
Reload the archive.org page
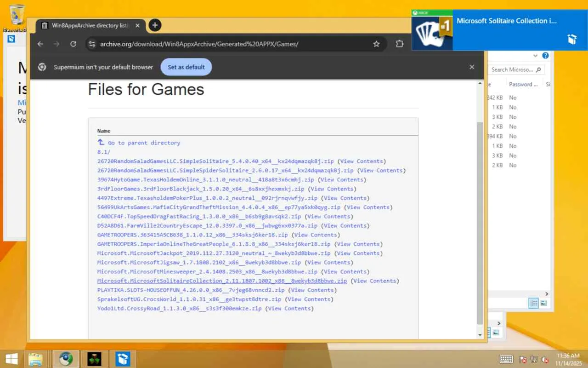coord(73,44)
